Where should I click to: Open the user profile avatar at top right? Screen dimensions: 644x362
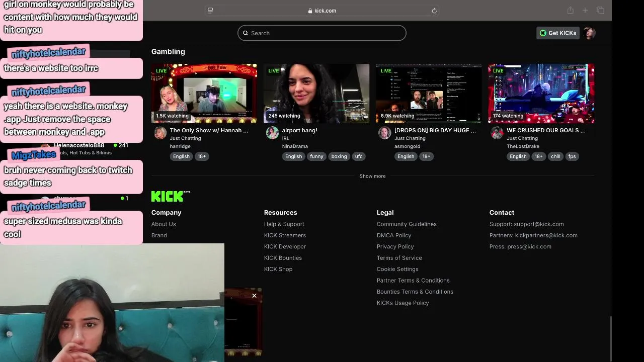point(589,33)
